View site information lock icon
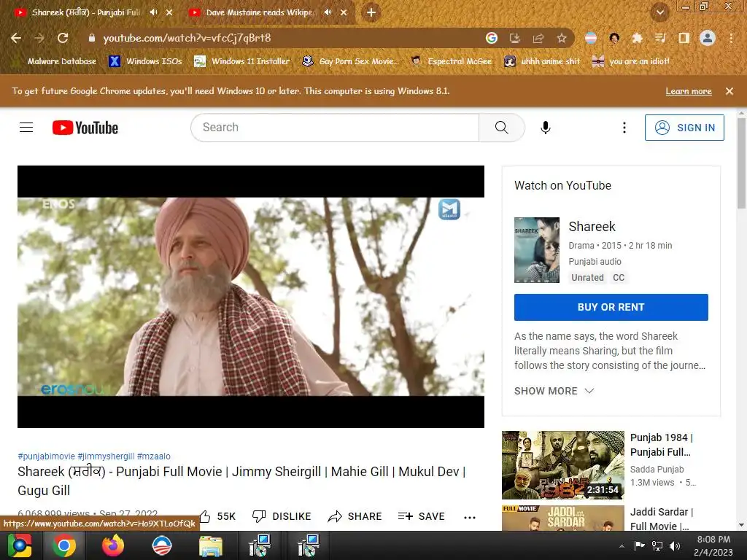The width and height of the screenshot is (747, 560). (x=92, y=38)
